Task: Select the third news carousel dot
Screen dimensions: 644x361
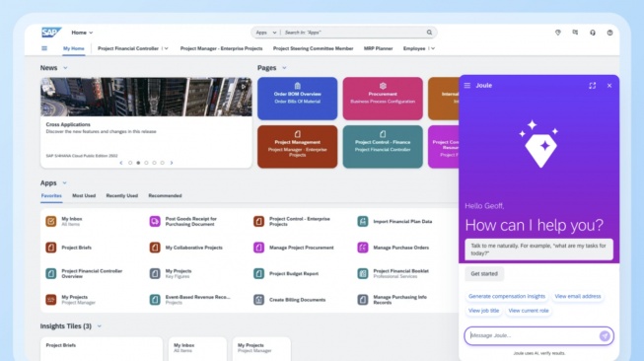Action: [146, 163]
